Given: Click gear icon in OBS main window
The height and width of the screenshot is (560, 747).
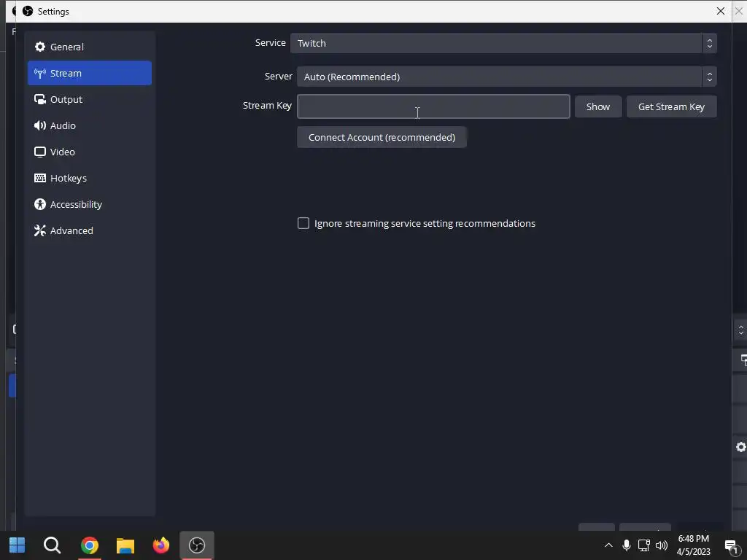Looking at the screenshot, I should [x=741, y=447].
